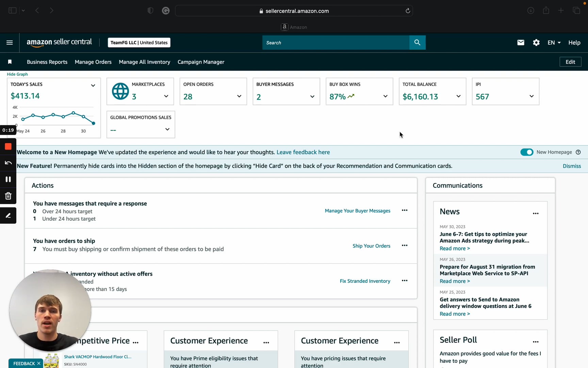The image size is (588, 368).
Task: Click Manage Your Buyer Messages link
Action: coord(358,211)
